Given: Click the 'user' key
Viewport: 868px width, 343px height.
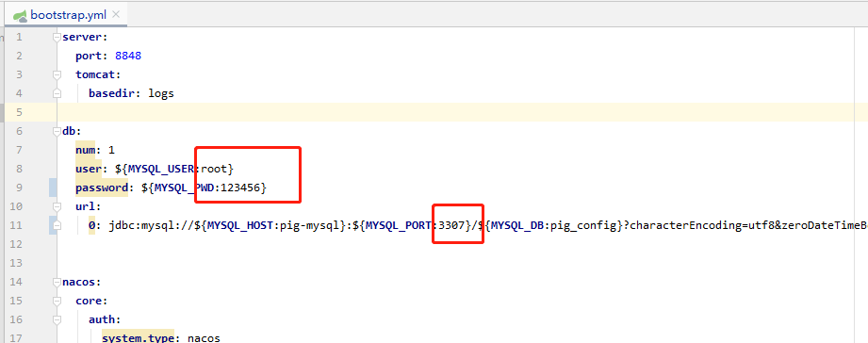Looking at the screenshot, I should 89,169.
